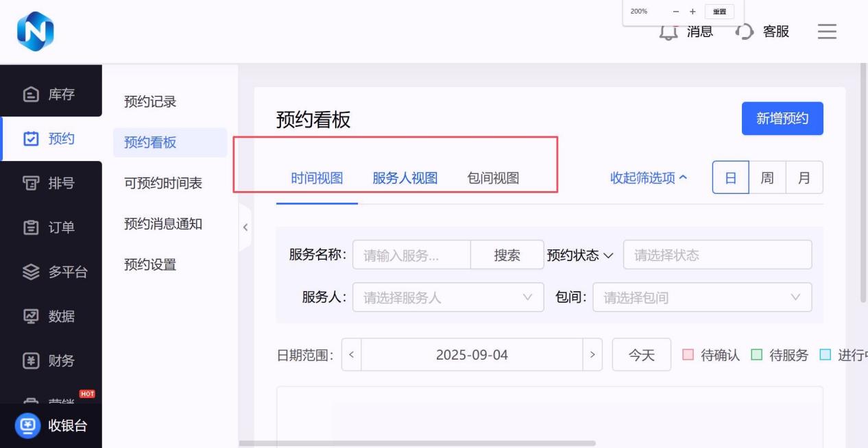
Task: Open the 数据 data chart icon
Action: click(x=31, y=316)
